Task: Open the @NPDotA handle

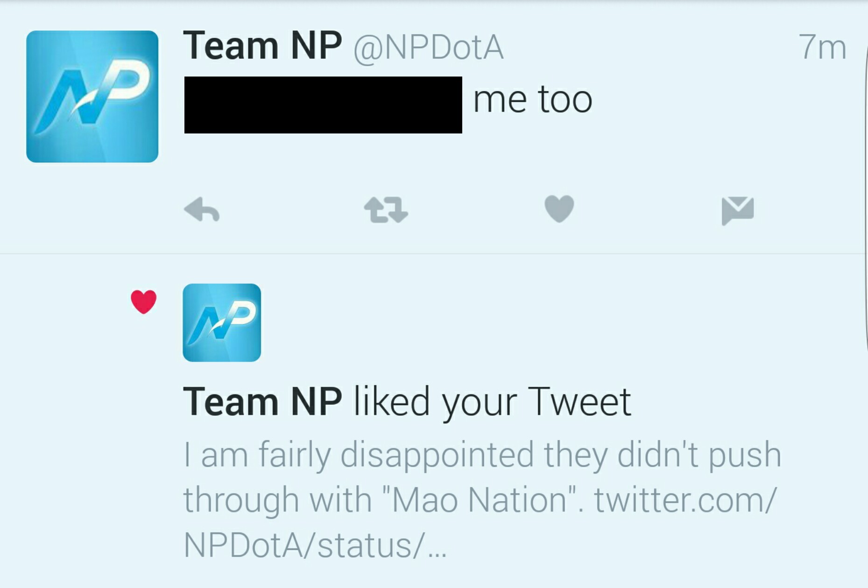Action: click(428, 48)
